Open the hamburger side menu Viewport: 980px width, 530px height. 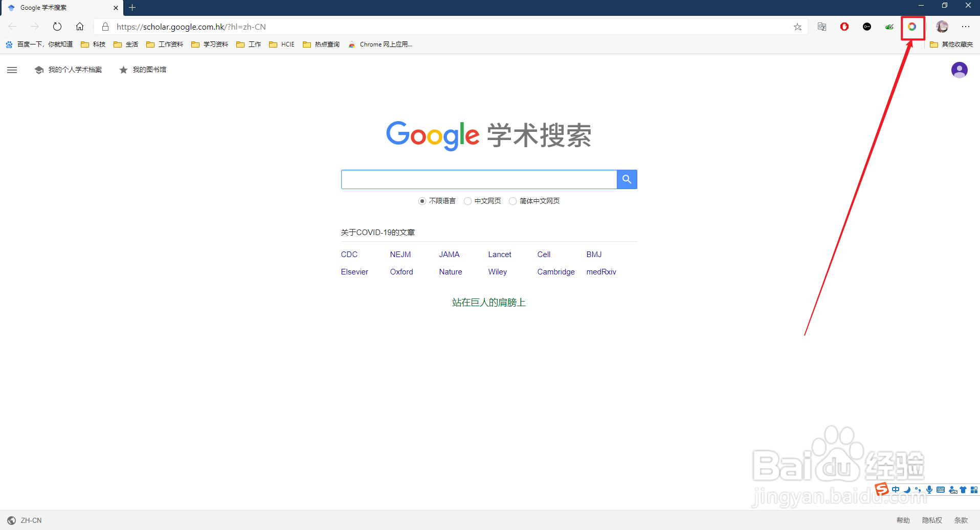pyautogui.click(x=12, y=70)
